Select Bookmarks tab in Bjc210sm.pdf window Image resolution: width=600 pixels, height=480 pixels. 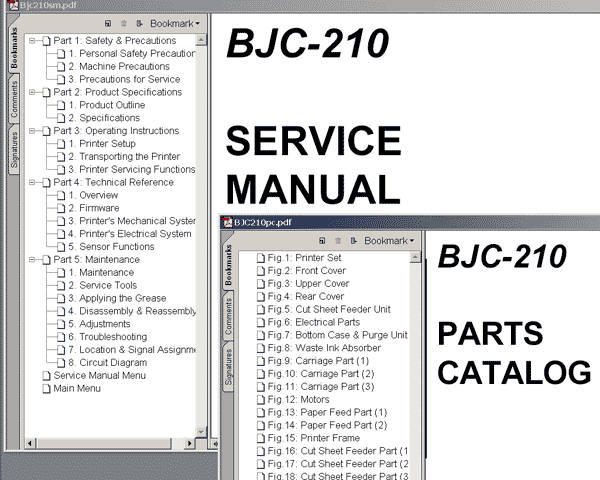click(x=14, y=47)
